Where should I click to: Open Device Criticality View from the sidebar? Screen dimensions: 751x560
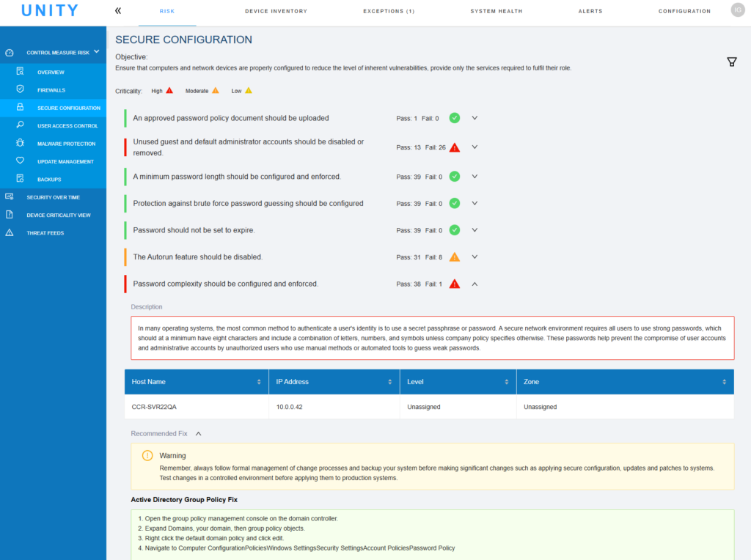[10, 215]
